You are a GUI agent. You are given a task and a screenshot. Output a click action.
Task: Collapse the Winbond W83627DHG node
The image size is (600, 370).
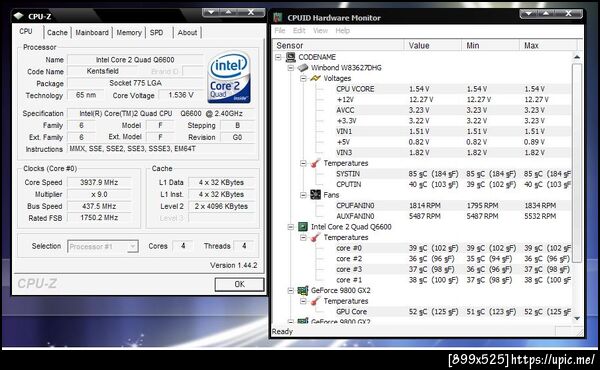point(290,68)
